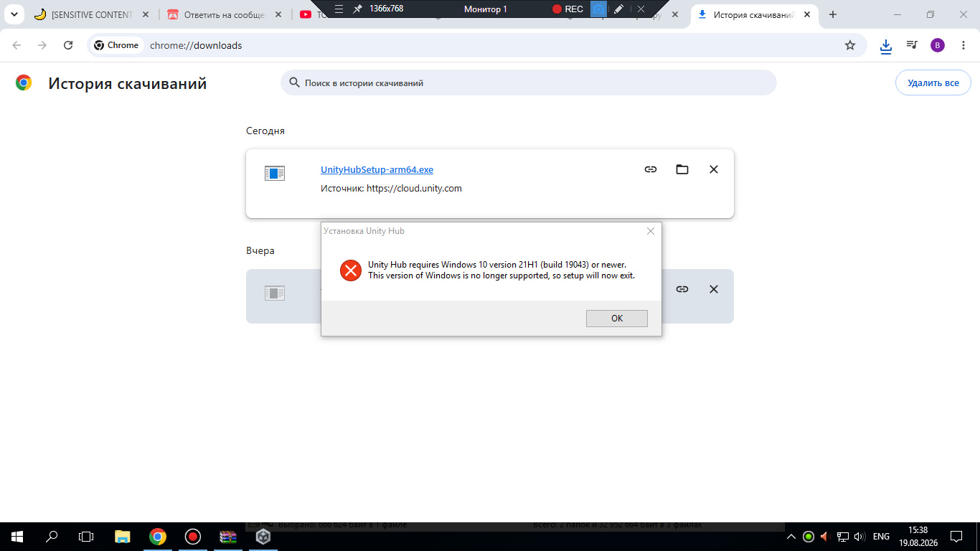
Task: Click the 'Монитор 1' label on recorder bar
Action: pyautogui.click(x=486, y=9)
